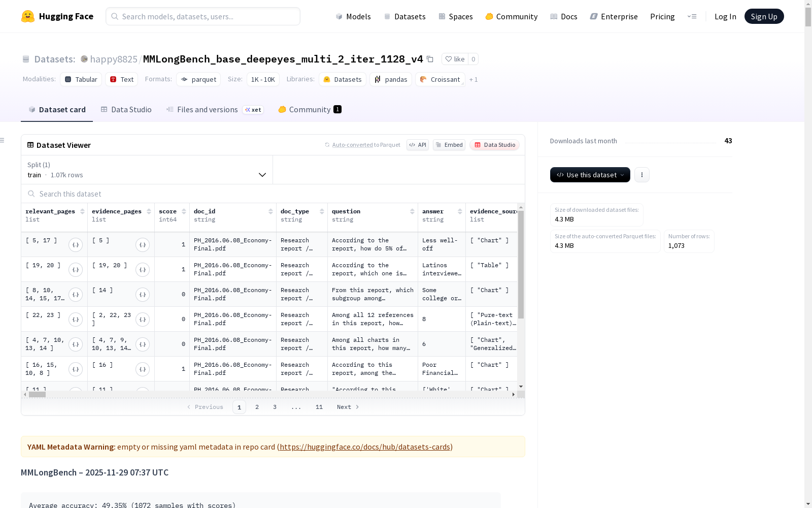Click the Hugging Face logo icon

(x=28, y=16)
